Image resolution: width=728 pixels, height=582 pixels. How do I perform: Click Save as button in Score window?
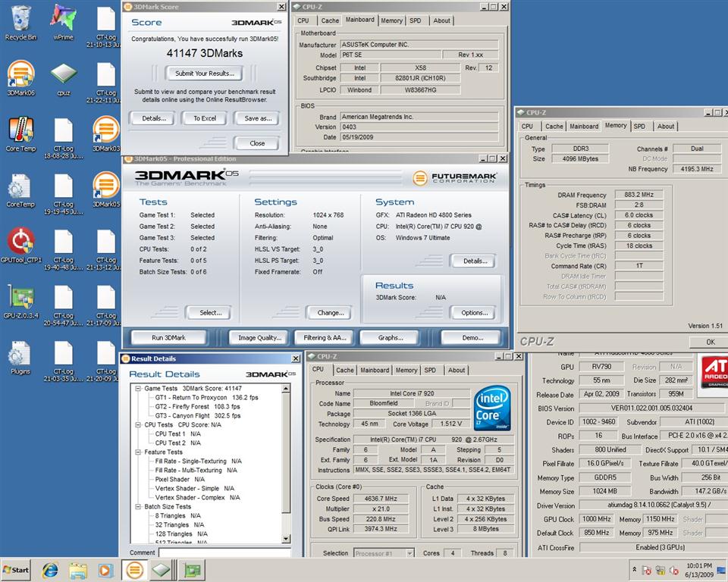pos(258,118)
